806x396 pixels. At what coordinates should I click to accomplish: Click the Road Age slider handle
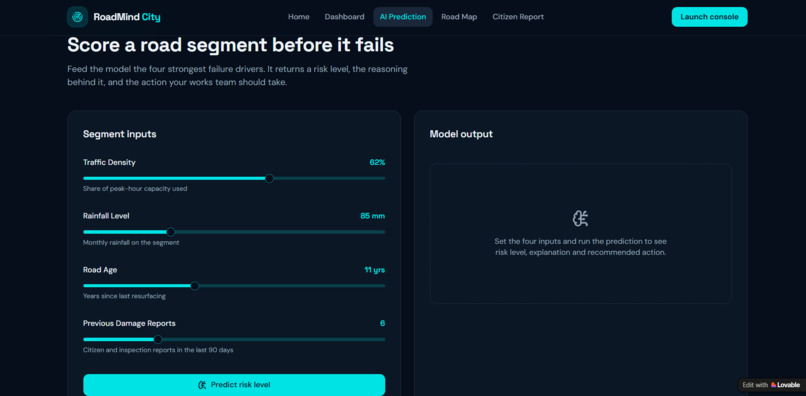[x=195, y=285]
